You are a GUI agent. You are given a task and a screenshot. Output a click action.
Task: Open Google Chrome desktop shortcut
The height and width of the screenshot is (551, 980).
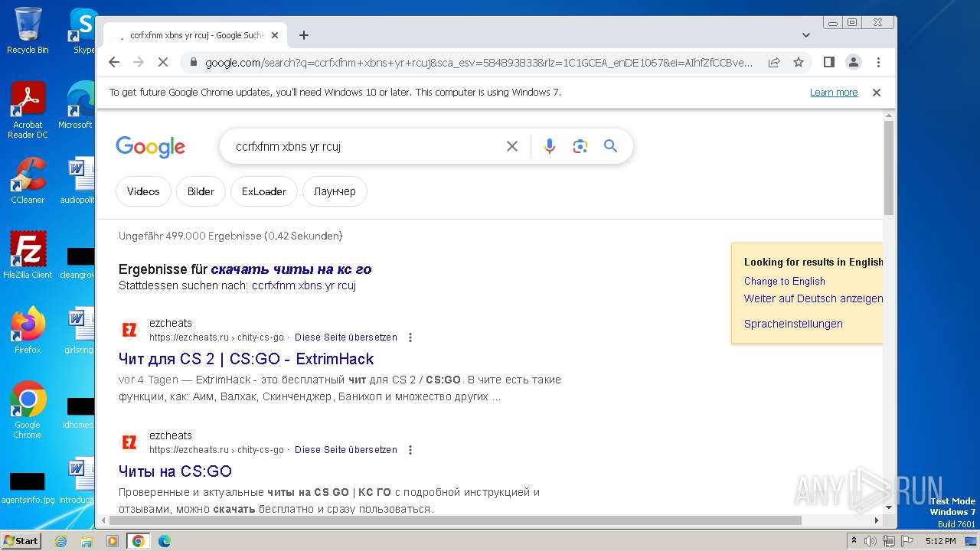coord(28,410)
